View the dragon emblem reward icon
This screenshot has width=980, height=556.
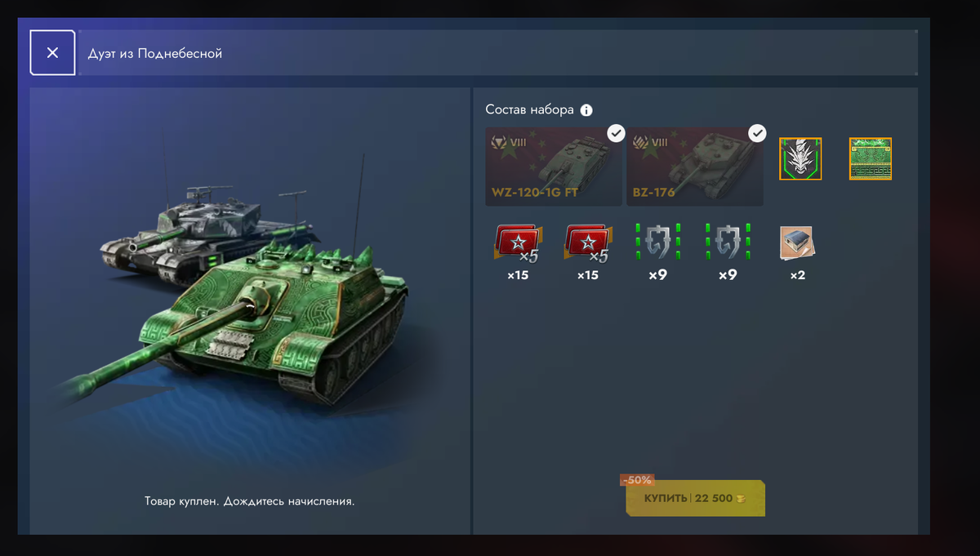click(x=800, y=158)
